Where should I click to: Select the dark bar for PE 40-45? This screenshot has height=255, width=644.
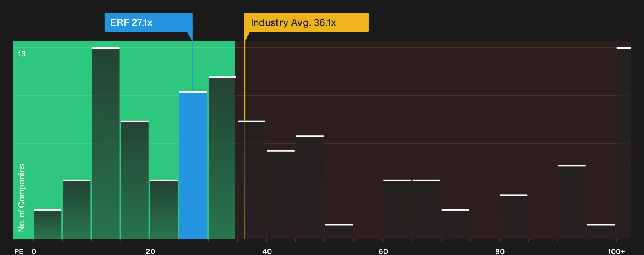281,195
